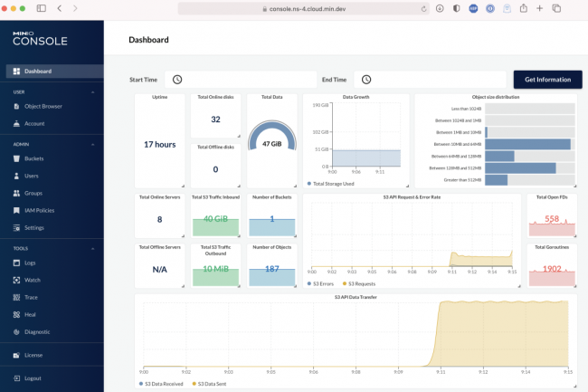Toggle S3 Data Sent legend series
The width and height of the screenshot is (588, 392).
coord(194,384)
